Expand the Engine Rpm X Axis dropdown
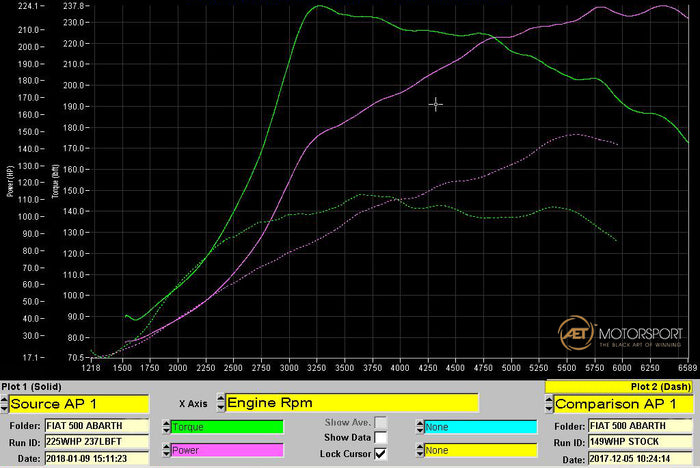The width and height of the screenshot is (700, 468). coord(352,403)
